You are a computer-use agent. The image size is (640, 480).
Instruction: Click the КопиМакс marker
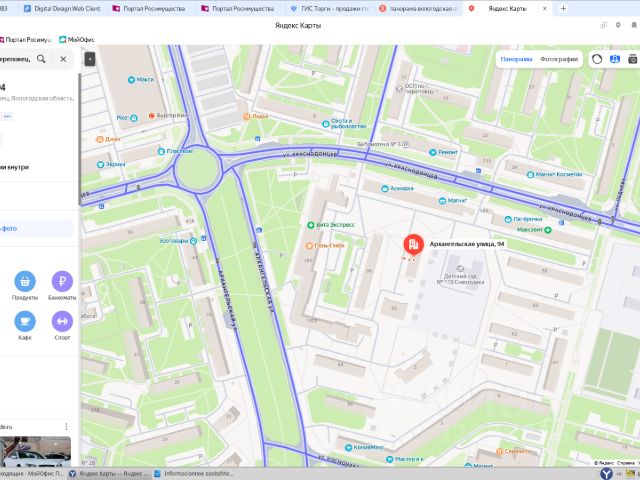point(349,448)
